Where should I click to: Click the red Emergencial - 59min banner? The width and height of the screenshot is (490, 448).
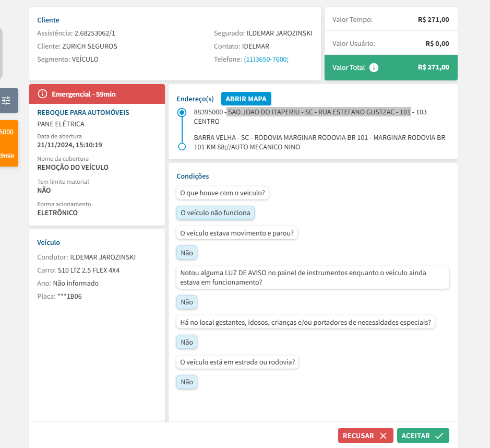point(97,94)
